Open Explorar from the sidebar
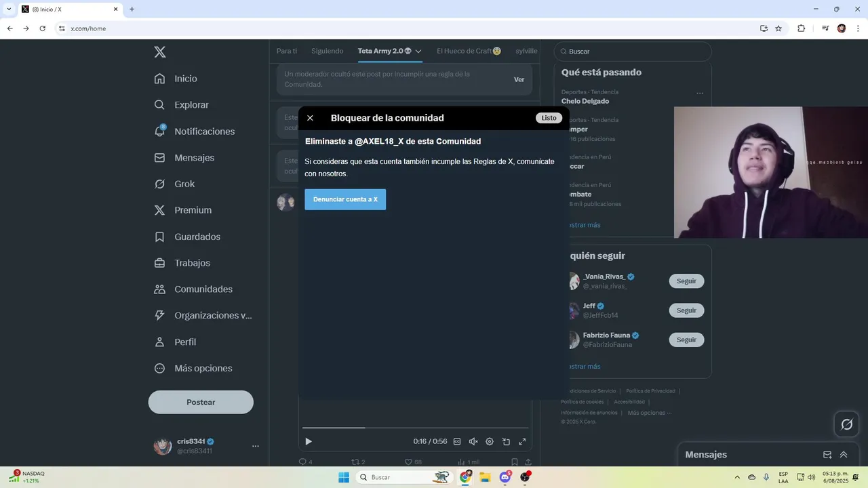 click(182, 105)
